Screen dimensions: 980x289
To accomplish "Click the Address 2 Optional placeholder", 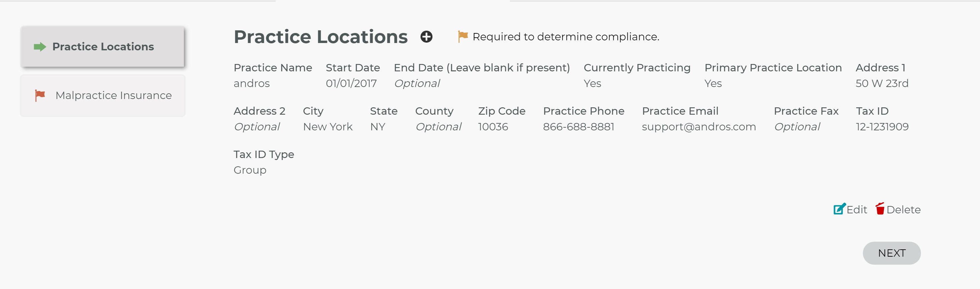I will click(x=257, y=127).
